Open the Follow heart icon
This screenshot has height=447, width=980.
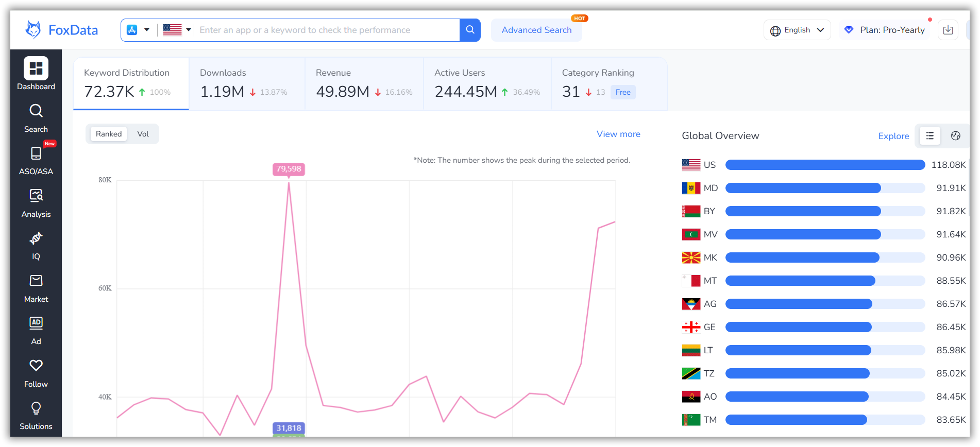pos(36,366)
